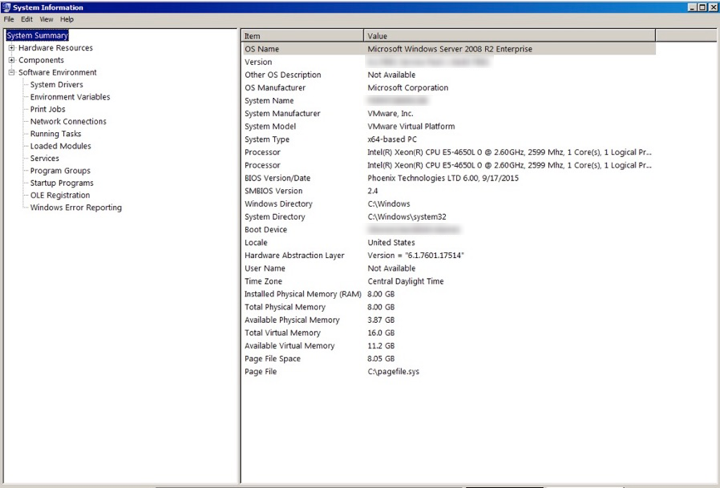Collapse the Software Environment tree node
Image resolution: width=720 pixels, height=488 pixels.
(11, 73)
